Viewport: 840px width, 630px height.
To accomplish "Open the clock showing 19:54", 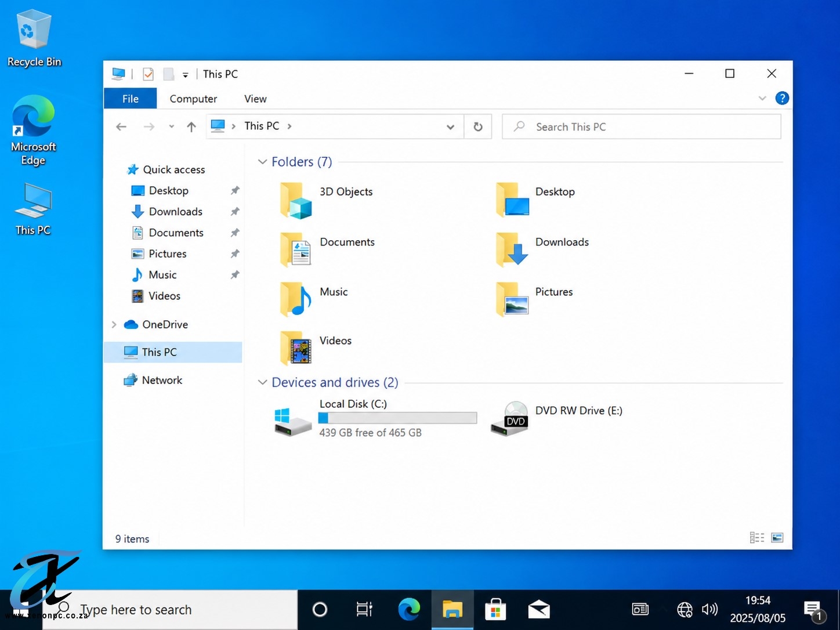I will click(x=758, y=610).
